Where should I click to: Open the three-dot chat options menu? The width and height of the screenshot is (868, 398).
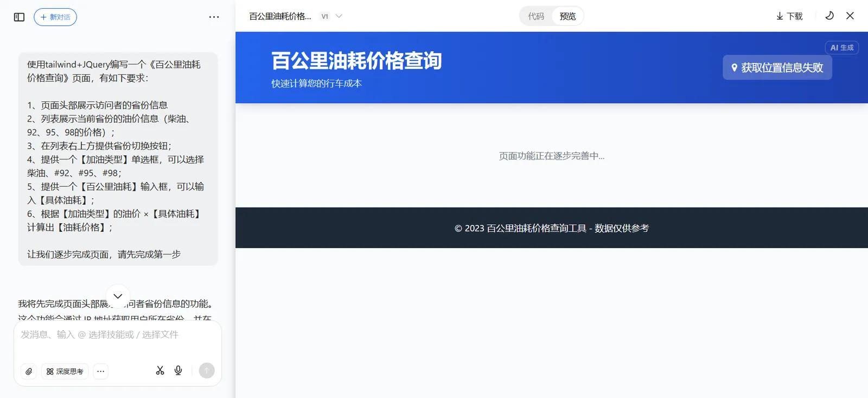[x=214, y=17]
